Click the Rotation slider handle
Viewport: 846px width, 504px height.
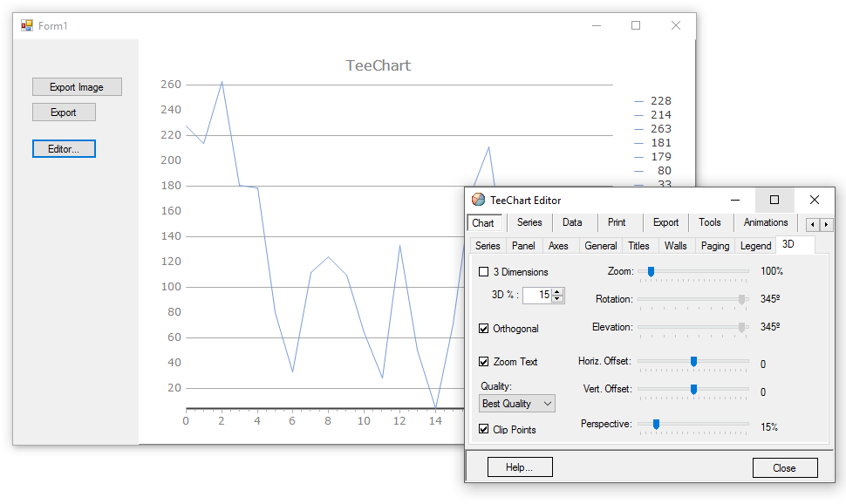pyautogui.click(x=742, y=299)
